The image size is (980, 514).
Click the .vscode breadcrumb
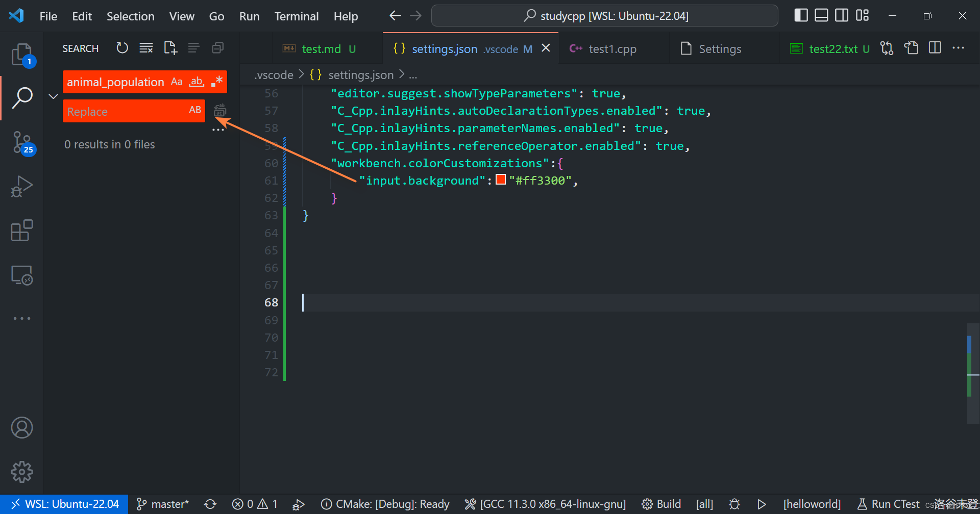tap(274, 75)
